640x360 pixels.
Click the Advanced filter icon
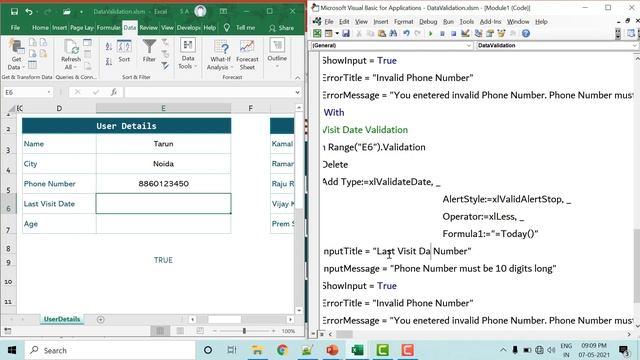[x=165, y=66]
